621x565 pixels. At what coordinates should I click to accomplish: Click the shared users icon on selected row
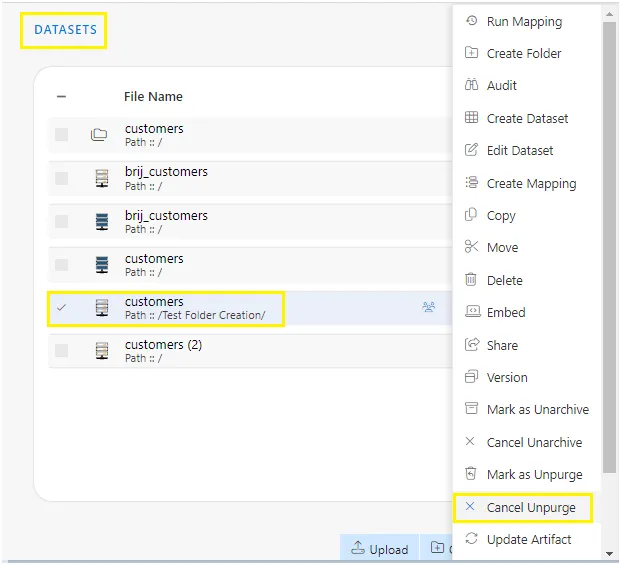[428, 307]
